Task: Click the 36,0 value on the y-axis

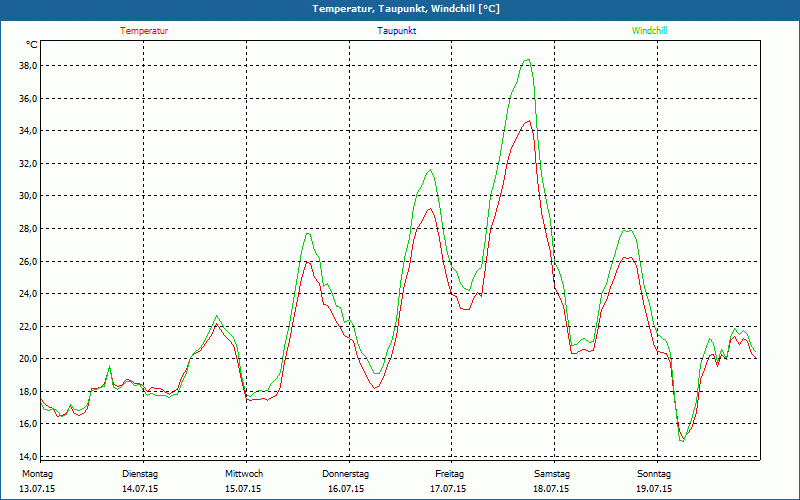Action: pos(28,98)
